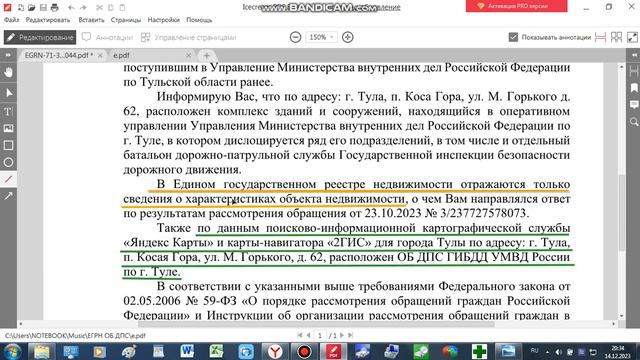The image size is (640, 360).
Task: Click the horizontal scrollbar thumb
Action: point(316,324)
